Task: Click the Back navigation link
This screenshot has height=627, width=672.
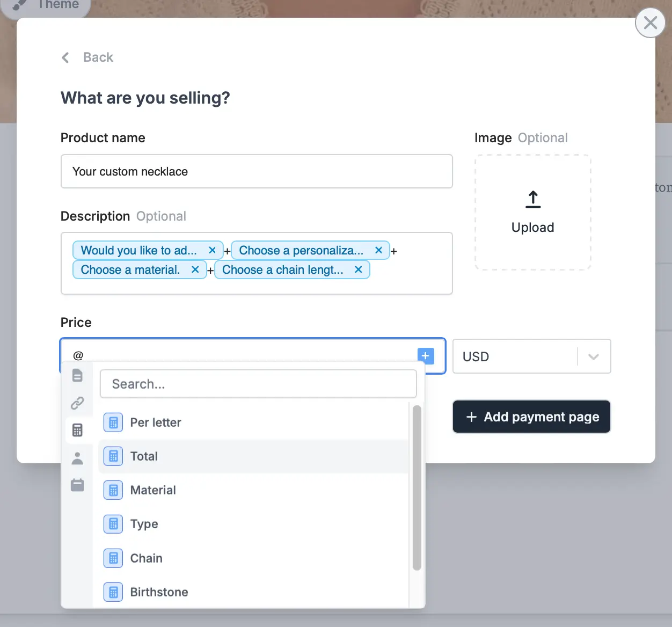Action: click(x=87, y=57)
